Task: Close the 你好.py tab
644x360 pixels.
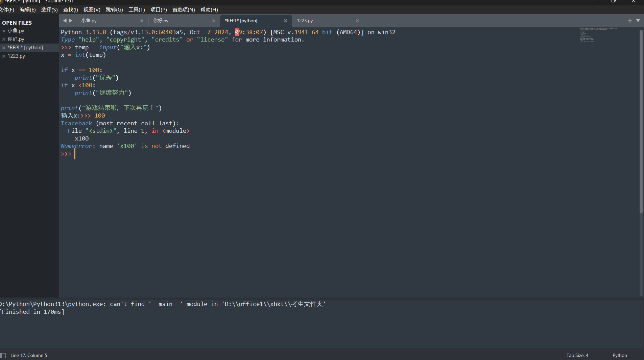Action: 214,21
